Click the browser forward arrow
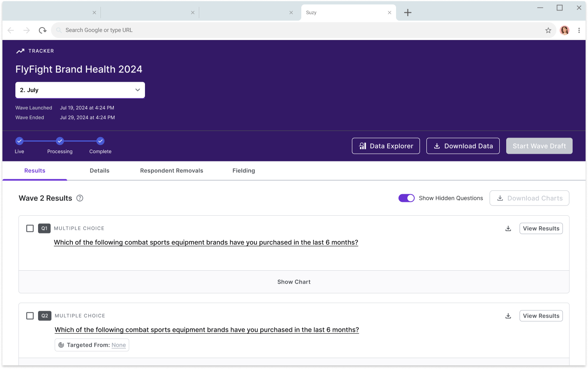Viewport: 588px width, 369px height. pyautogui.click(x=26, y=30)
